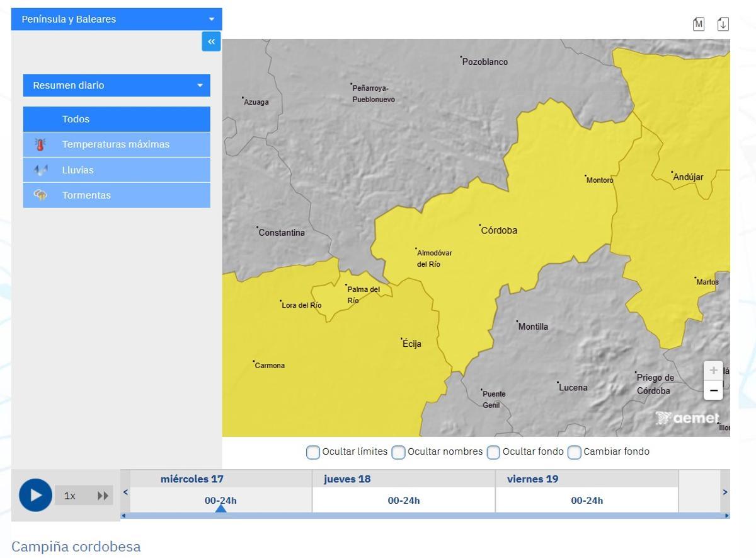Select jueves 18 00-24h slot
756x558 pixels.
[404, 501]
